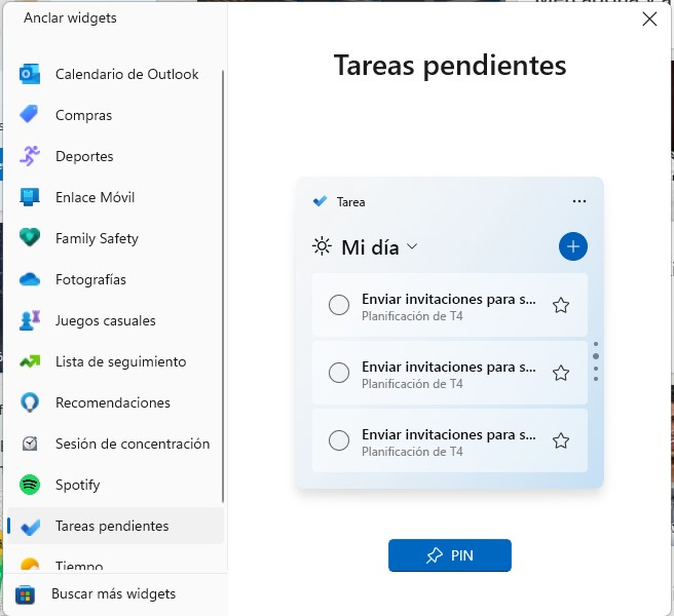The width and height of the screenshot is (674, 616).
Task: Click the topmost preview indicator dot
Action: (x=595, y=344)
